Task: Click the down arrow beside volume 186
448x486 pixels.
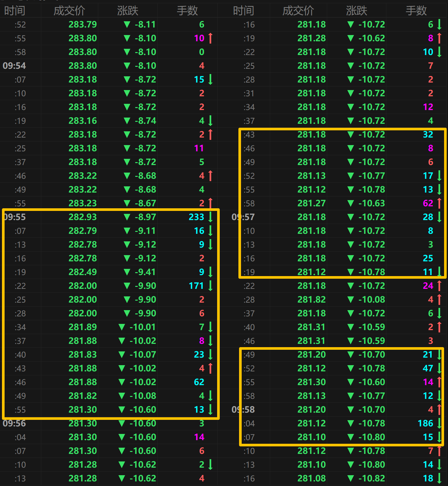Action: tap(439, 423)
